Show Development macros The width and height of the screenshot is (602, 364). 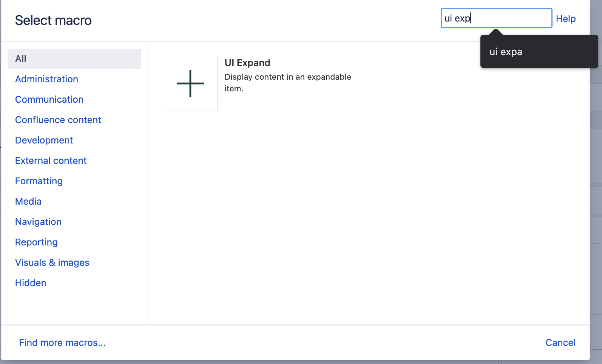(x=44, y=140)
